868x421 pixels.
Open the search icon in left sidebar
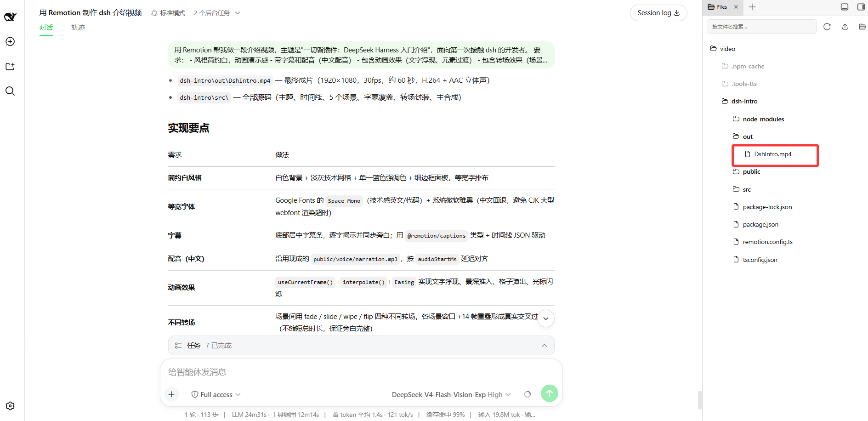pos(10,91)
